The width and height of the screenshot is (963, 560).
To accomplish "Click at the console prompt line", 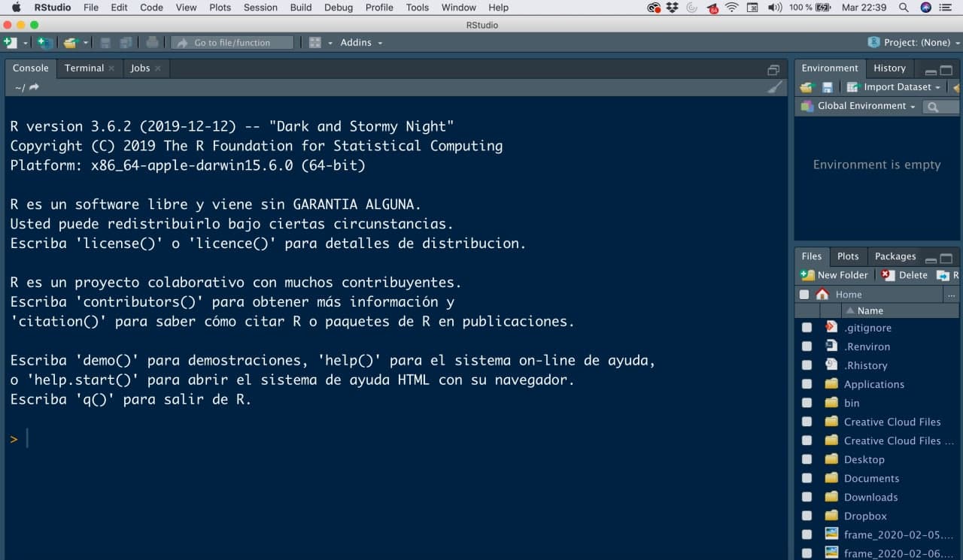I will tap(395, 439).
